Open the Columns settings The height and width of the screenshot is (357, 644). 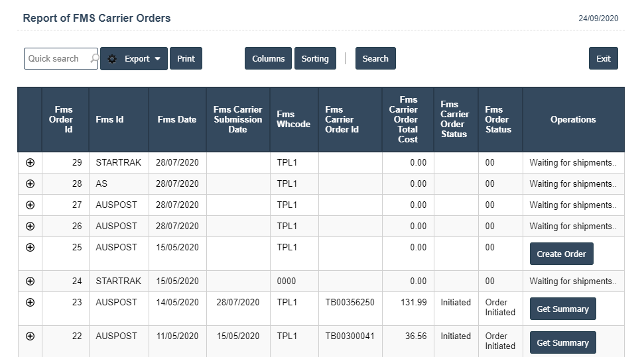point(268,58)
